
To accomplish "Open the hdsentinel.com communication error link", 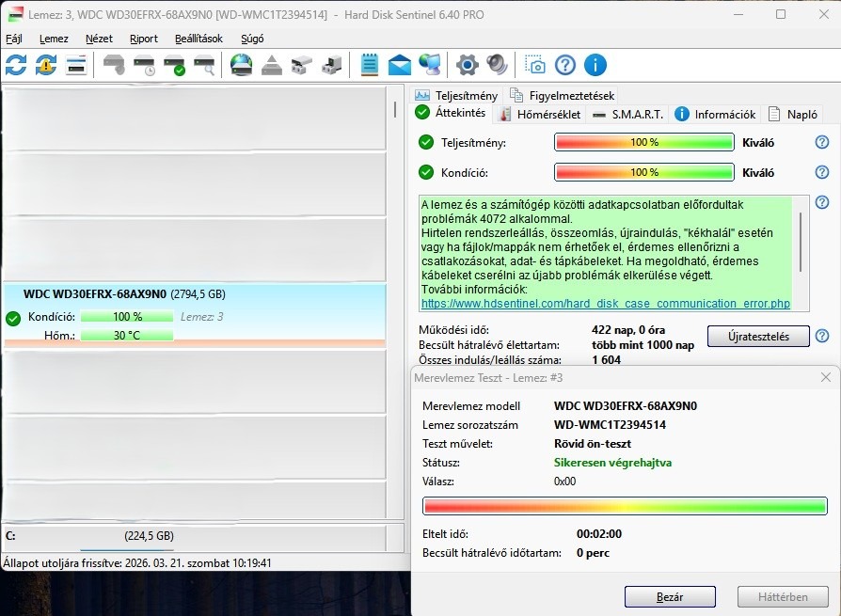I will pyautogui.click(x=606, y=304).
